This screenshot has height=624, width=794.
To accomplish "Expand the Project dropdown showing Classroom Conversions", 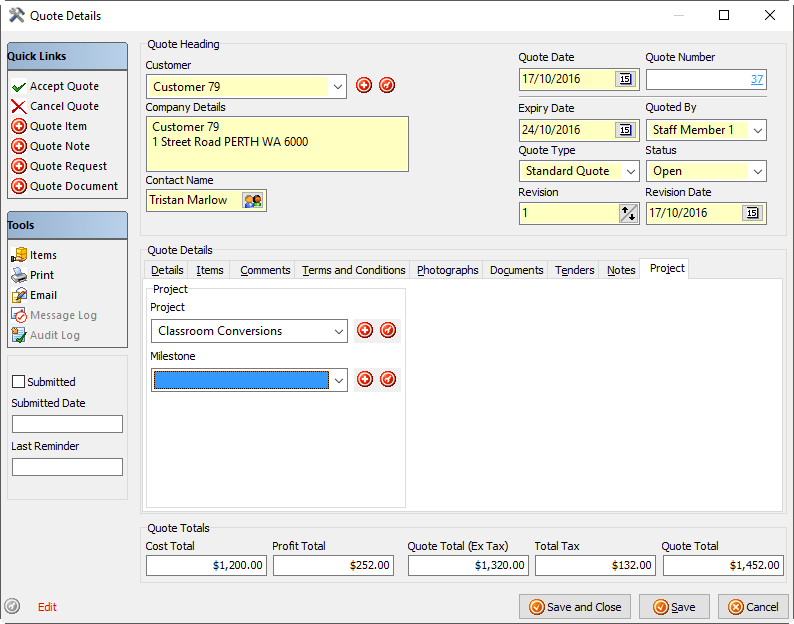I will [x=338, y=331].
